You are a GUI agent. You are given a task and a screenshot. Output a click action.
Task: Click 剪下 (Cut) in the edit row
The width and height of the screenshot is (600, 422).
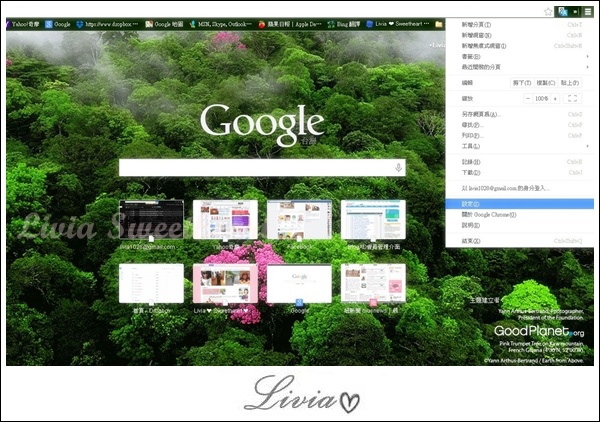522,83
